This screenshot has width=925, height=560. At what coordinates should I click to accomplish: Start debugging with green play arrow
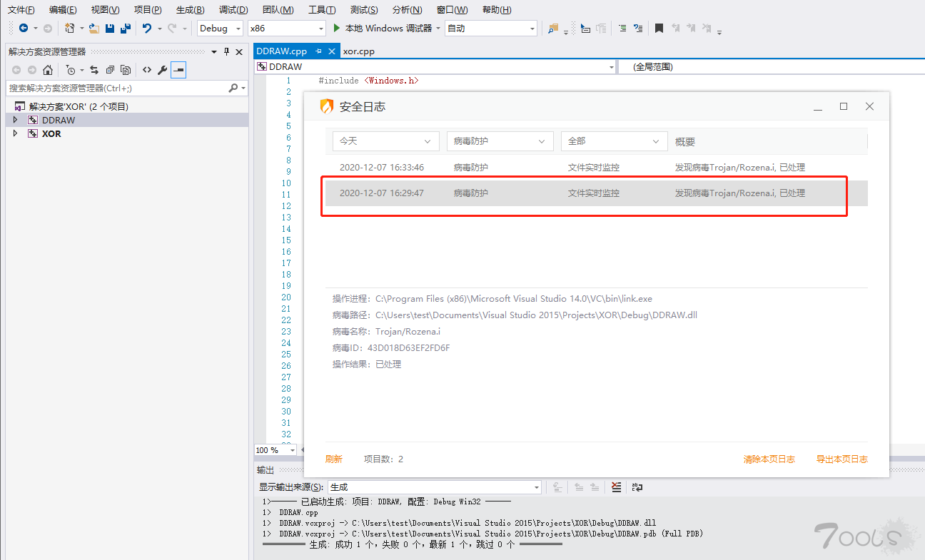click(338, 29)
